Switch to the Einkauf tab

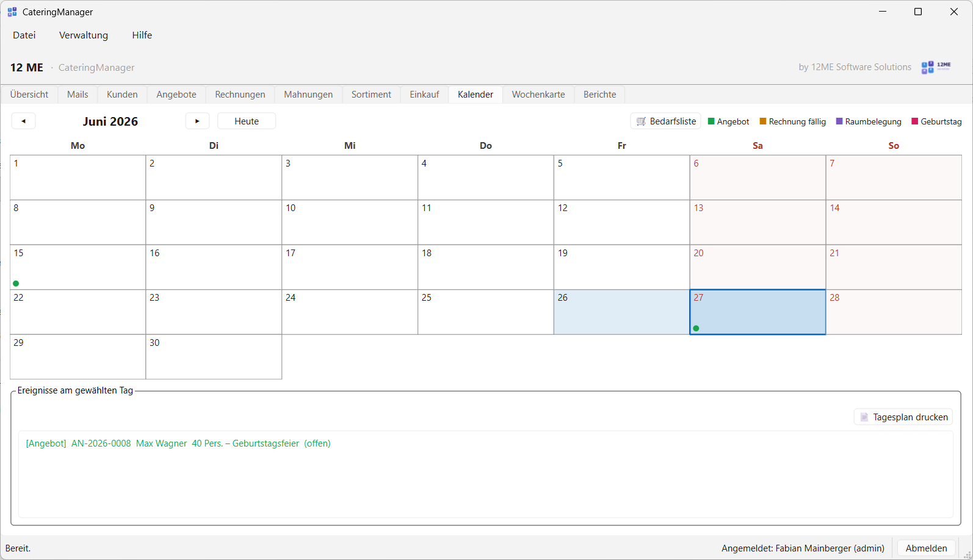pyautogui.click(x=424, y=95)
